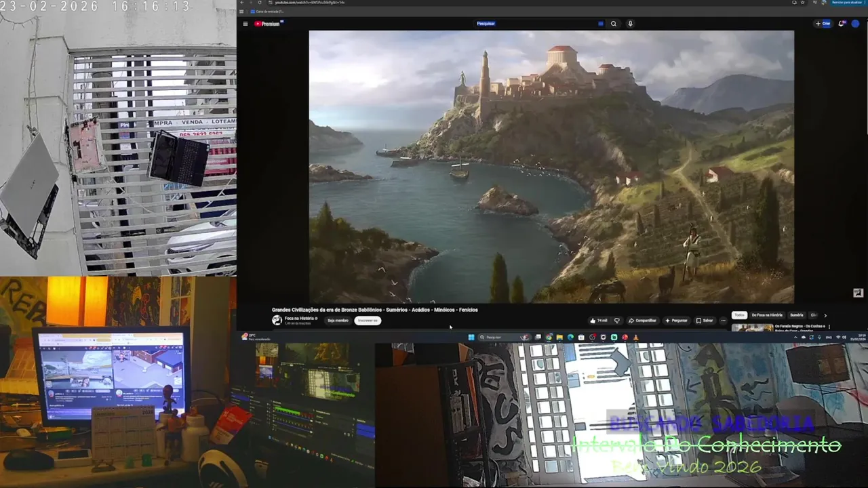The height and width of the screenshot is (488, 868).
Task: Select the Todos filter chip
Action: (739, 315)
